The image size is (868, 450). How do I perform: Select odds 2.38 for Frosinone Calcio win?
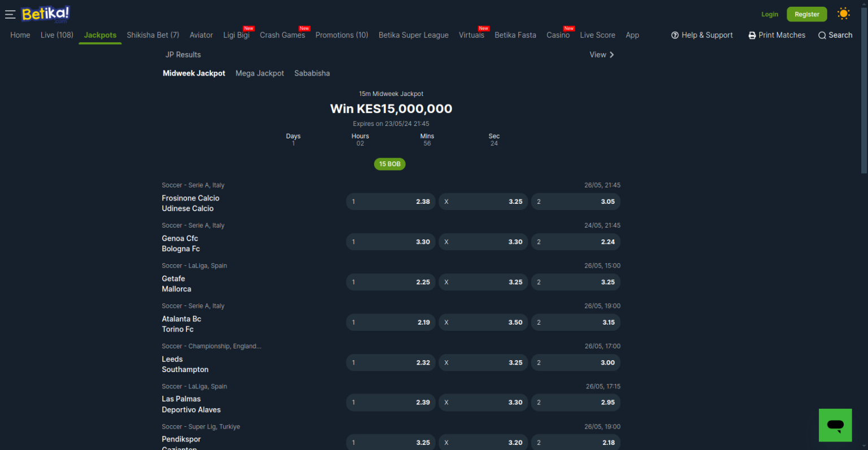(390, 202)
